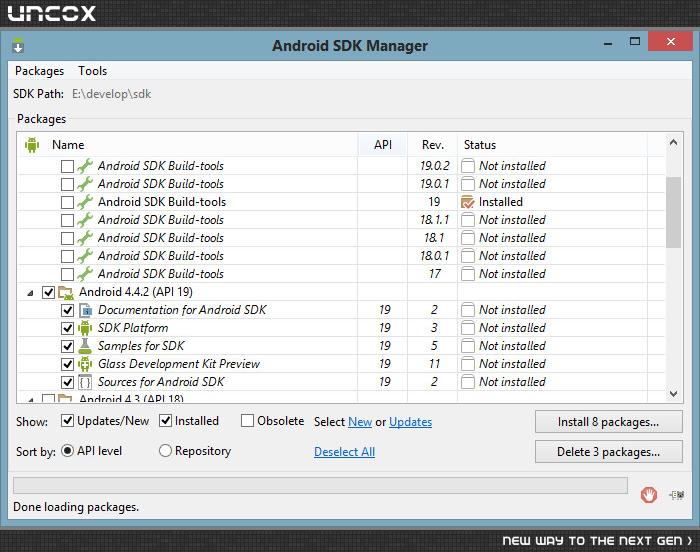Screen dimensions: 700x552
Task: Click the Rev. column header
Action: [x=433, y=145]
